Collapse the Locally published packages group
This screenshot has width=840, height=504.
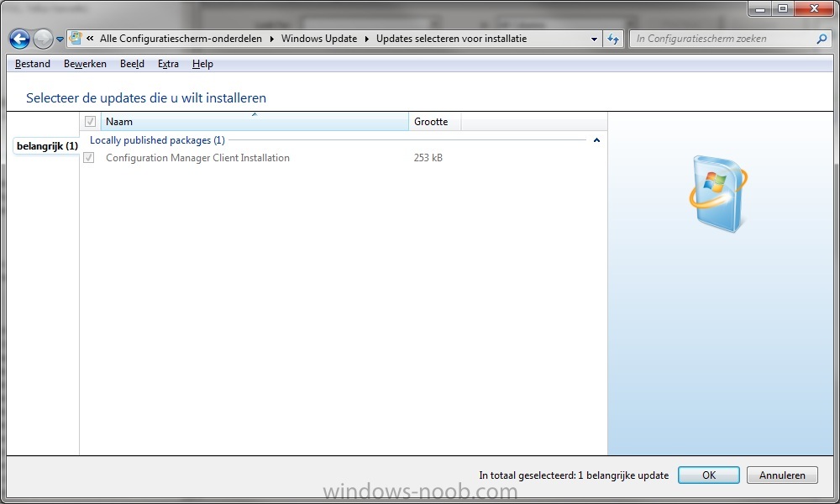click(596, 140)
